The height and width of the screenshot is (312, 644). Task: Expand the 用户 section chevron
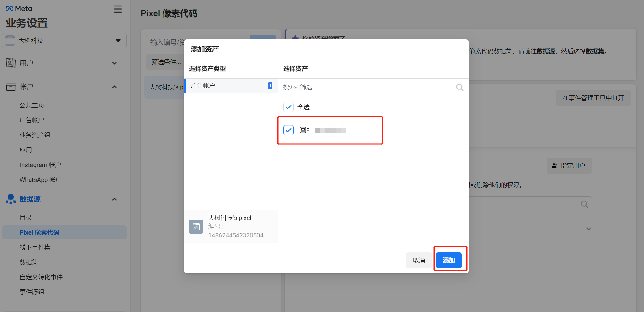pyautogui.click(x=114, y=63)
